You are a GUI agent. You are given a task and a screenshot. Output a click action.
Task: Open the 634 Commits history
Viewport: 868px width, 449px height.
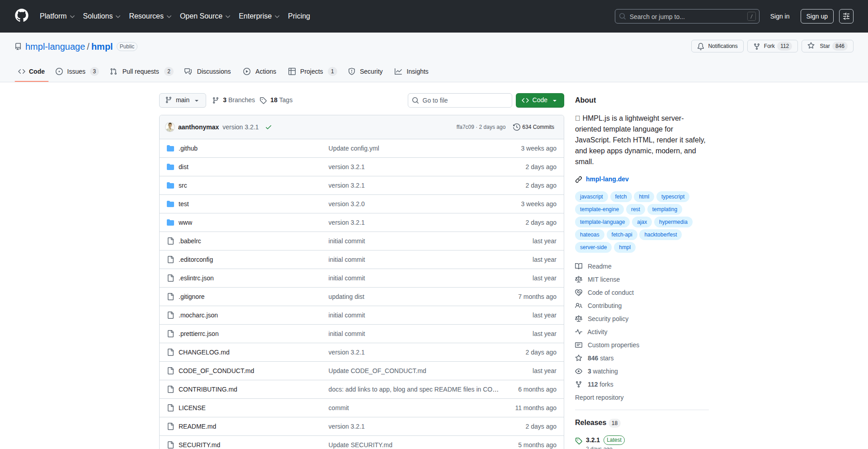533,127
